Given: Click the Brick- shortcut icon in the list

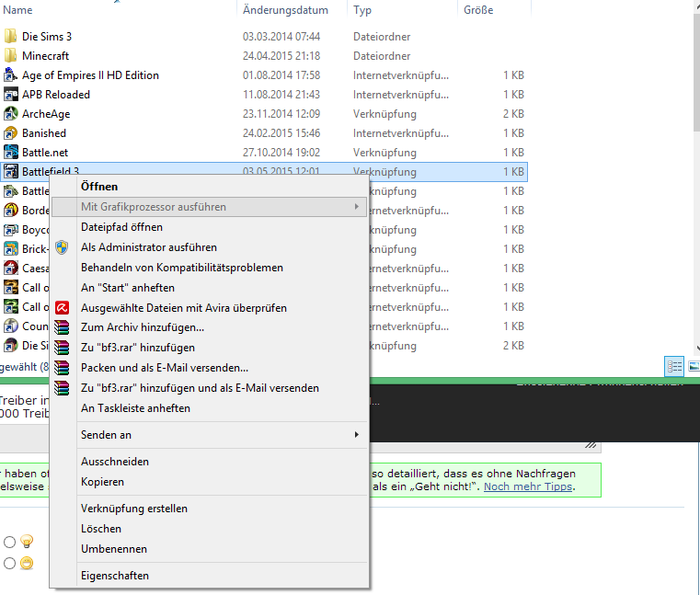Looking at the screenshot, I should pos(11,248).
